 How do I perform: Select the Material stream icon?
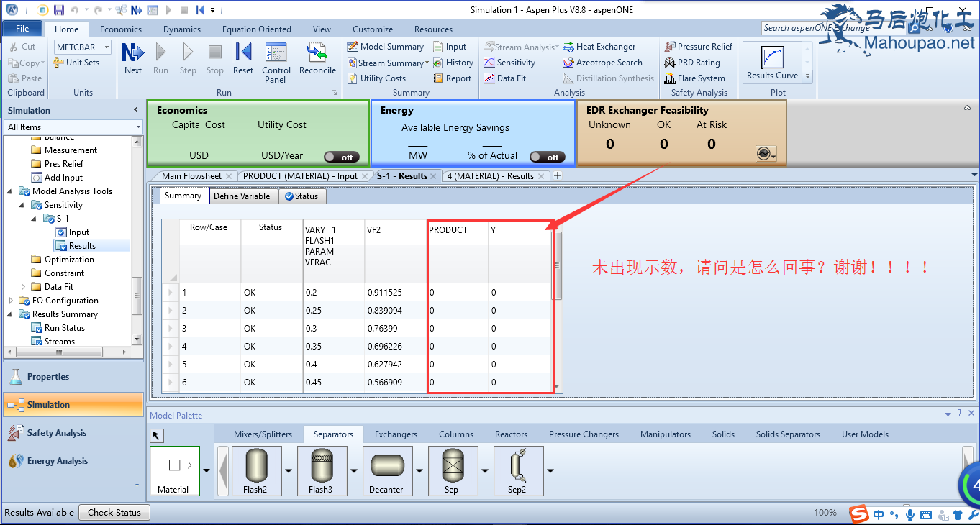(x=173, y=471)
